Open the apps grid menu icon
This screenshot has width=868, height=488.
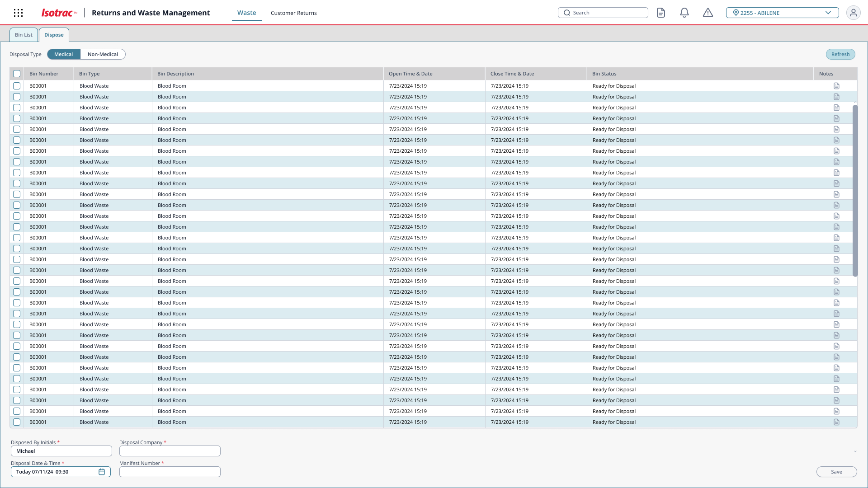(18, 13)
